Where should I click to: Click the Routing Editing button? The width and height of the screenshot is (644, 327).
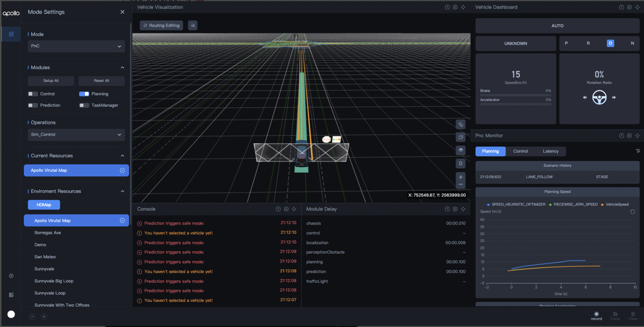[x=161, y=25]
